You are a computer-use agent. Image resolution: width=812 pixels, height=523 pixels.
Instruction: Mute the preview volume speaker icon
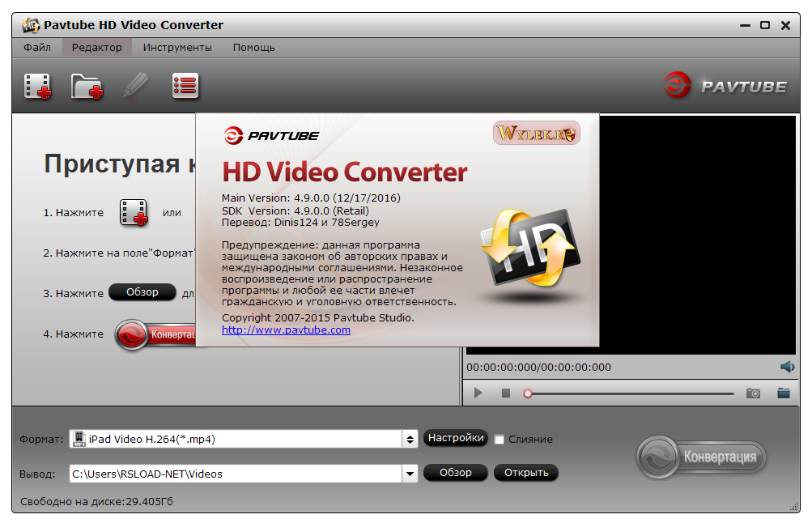(x=787, y=367)
